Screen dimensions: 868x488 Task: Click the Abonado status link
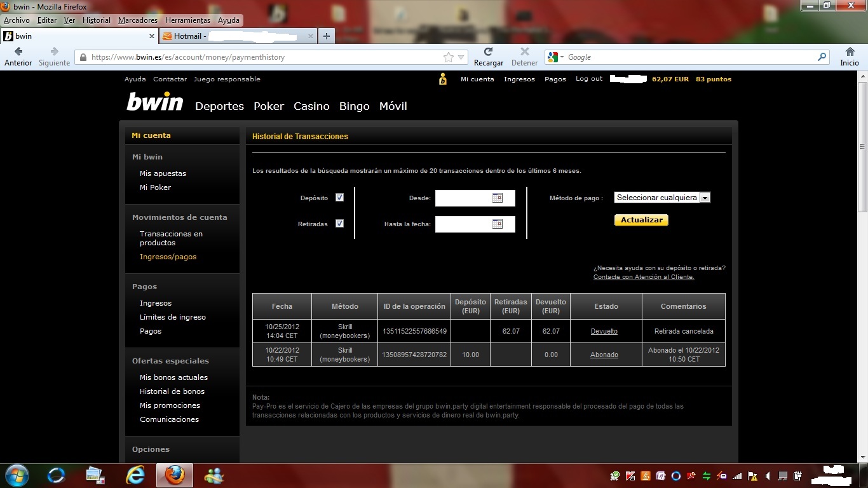pyautogui.click(x=604, y=355)
